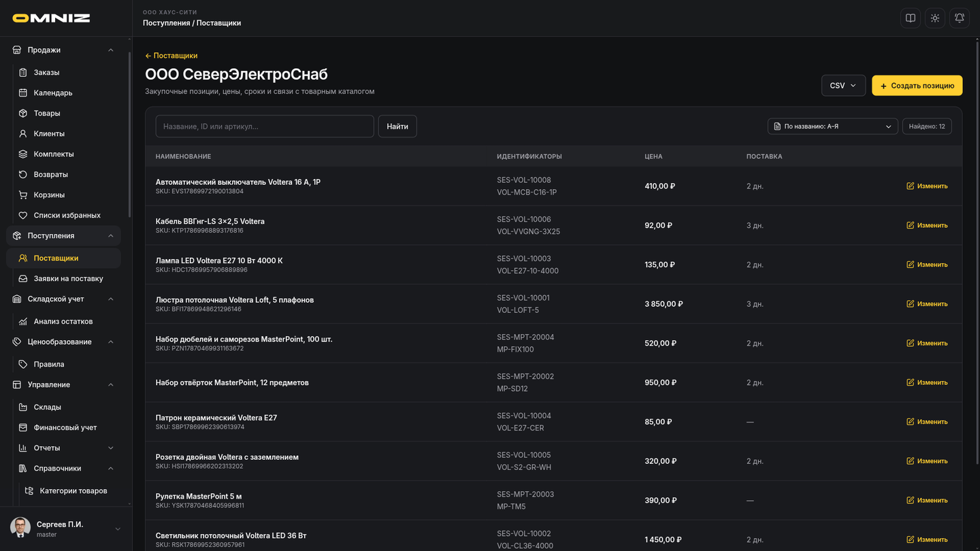Click the price 3 850,00 ₽
Image resolution: width=980 pixels, height=551 pixels.
664,304
